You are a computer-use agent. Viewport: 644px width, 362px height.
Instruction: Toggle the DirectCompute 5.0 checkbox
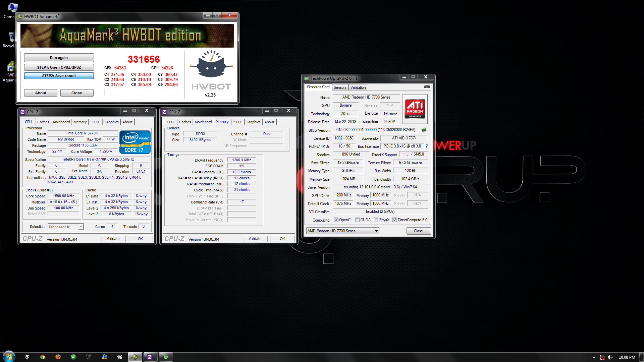(x=394, y=220)
